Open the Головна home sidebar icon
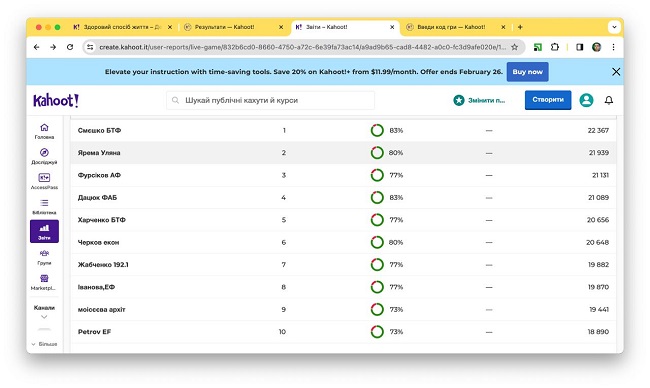650x388 pixels. (x=44, y=131)
